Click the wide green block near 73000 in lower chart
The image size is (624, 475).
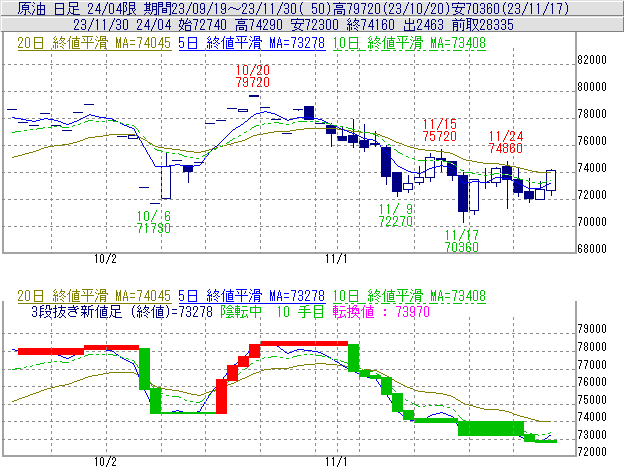(491, 428)
